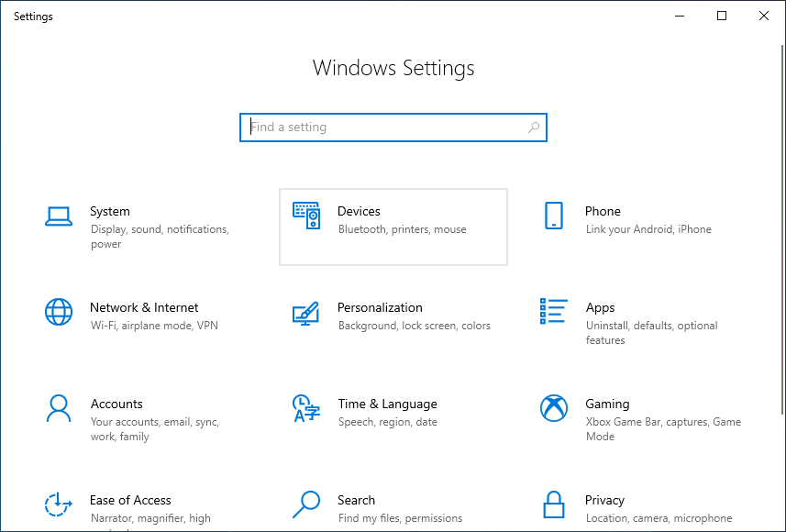The height and width of the screenshot is (532, 786).
Task: Click the Accounts heading
Action: point(116,404)
